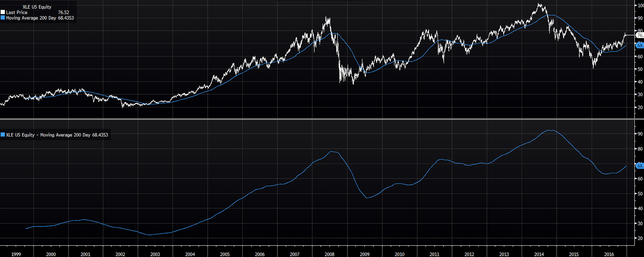The height and width of the screenshot is (257, 644).
Task: Click the 60 label on lower panel axis
Action: 640,178
